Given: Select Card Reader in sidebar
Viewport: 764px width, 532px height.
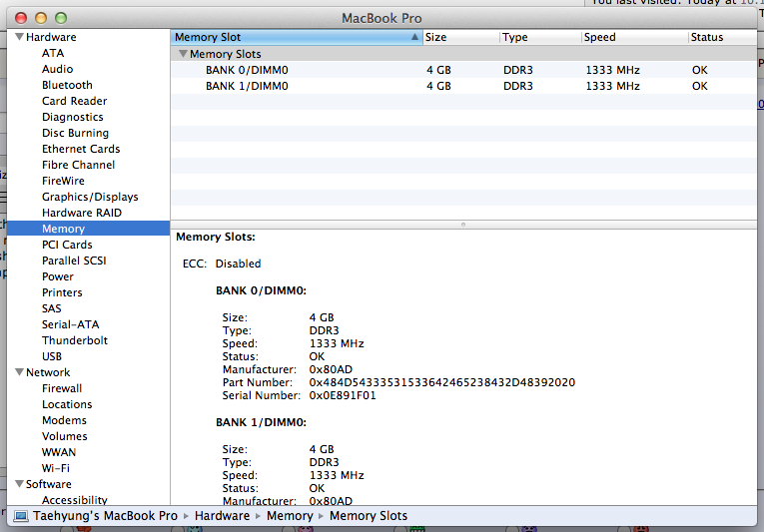Looking at the screenshot, I should [75, 101].
